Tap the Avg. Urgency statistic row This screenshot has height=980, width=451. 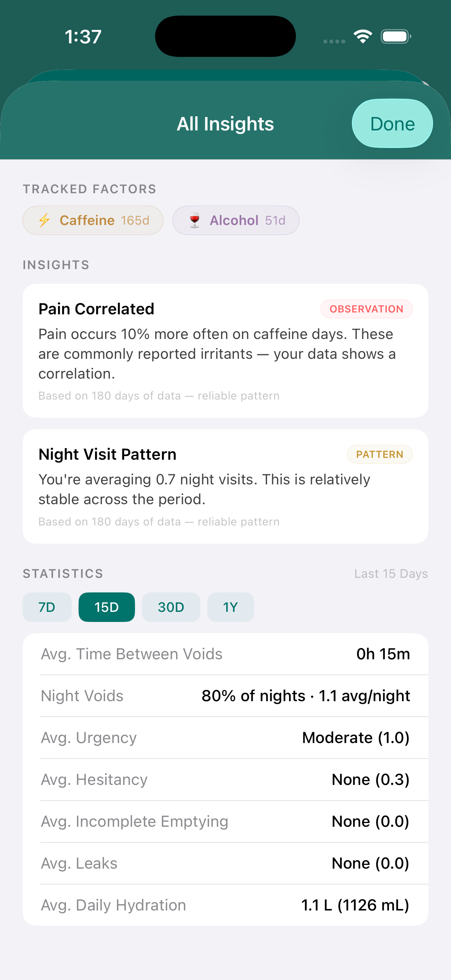[x=225, y=737]
